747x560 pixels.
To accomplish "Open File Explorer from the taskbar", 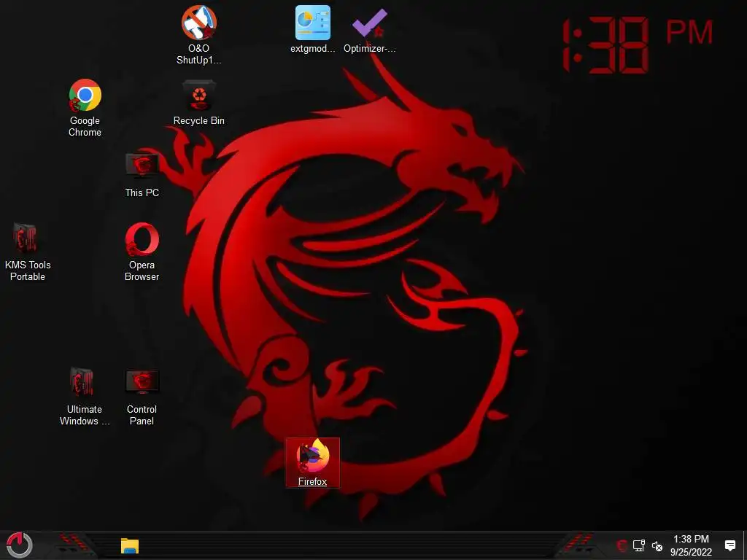I will (x=130, y=545).
